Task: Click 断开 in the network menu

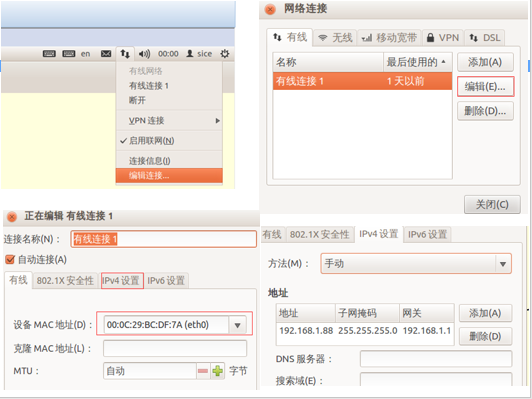Action: coord(169,100)
